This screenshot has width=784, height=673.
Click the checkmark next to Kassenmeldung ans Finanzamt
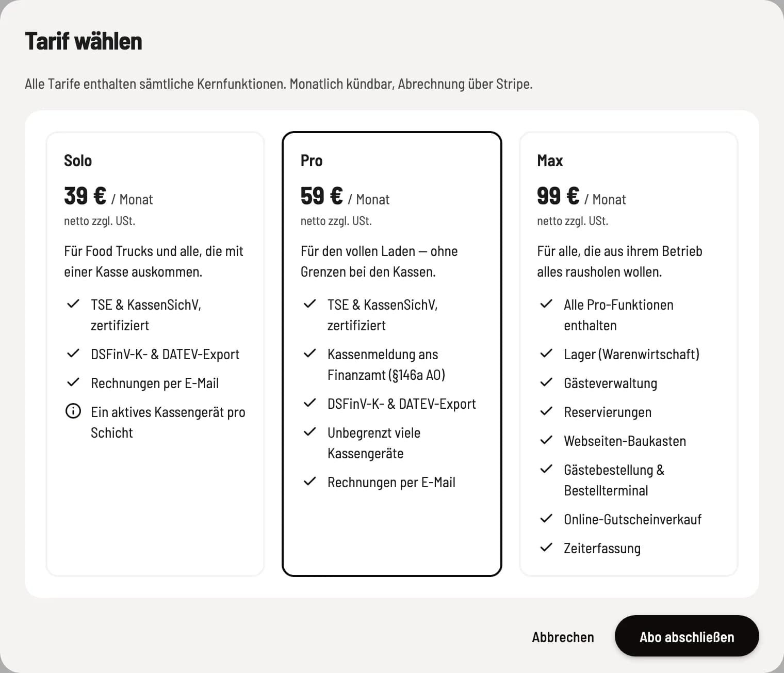309,354
